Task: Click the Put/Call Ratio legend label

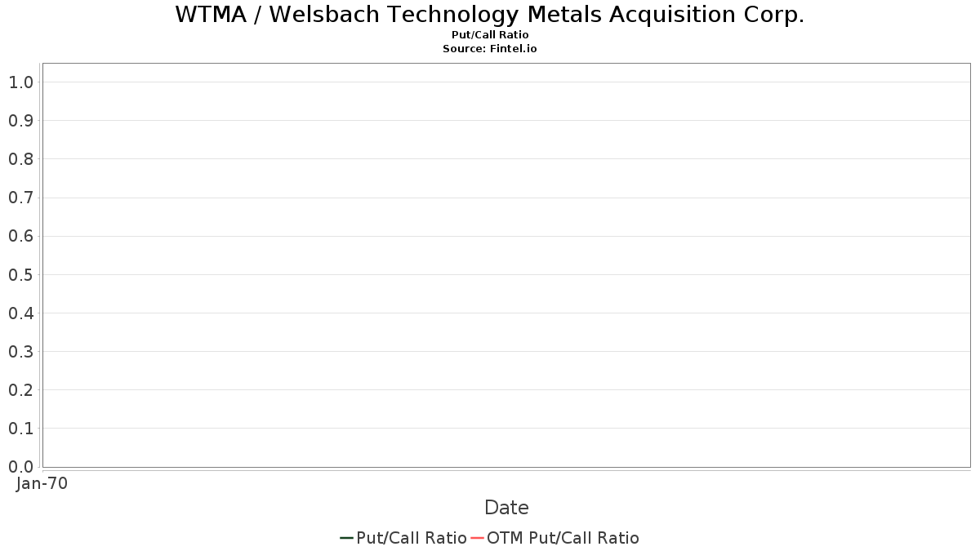Action: click(412, 538)
